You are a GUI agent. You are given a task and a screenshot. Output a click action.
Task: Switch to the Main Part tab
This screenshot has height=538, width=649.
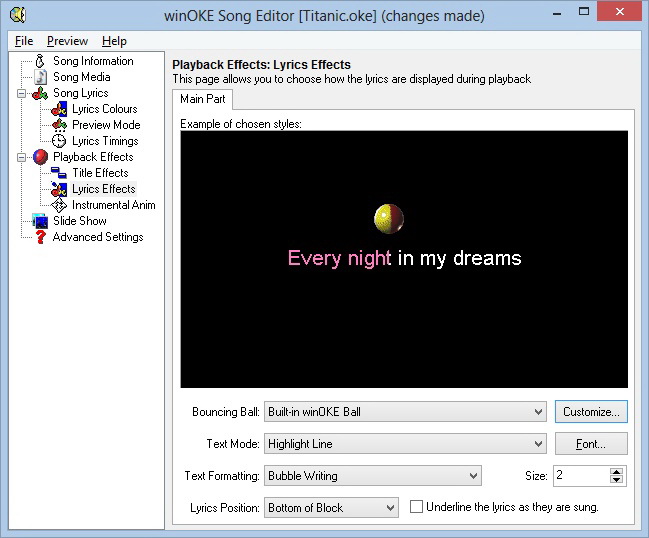[x=202, y=99]
